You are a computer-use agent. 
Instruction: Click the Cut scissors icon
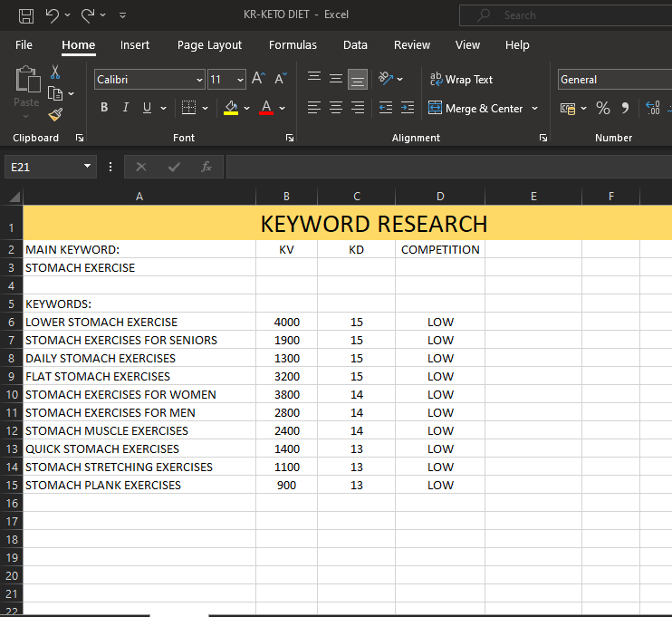(55, 72)
